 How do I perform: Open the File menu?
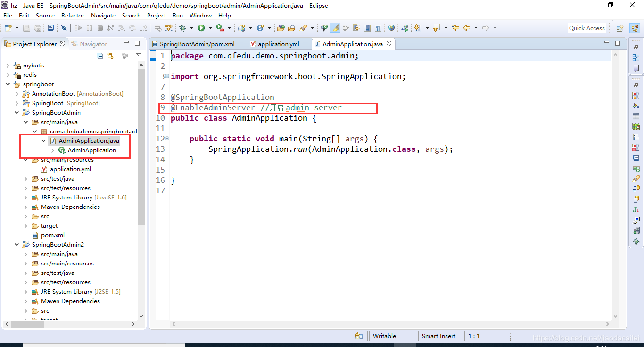8,15
